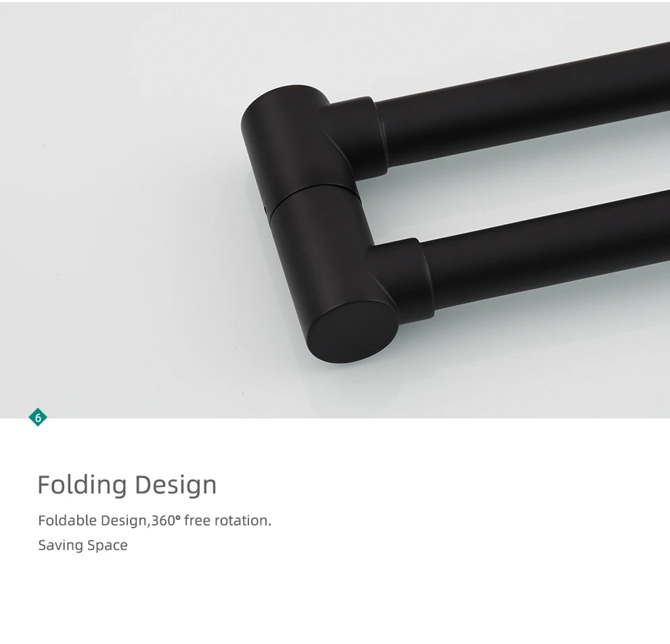Click the "Foldable Design,360° free rotation." line
Viewport: 670px width, 644px height.
[155, 521]
